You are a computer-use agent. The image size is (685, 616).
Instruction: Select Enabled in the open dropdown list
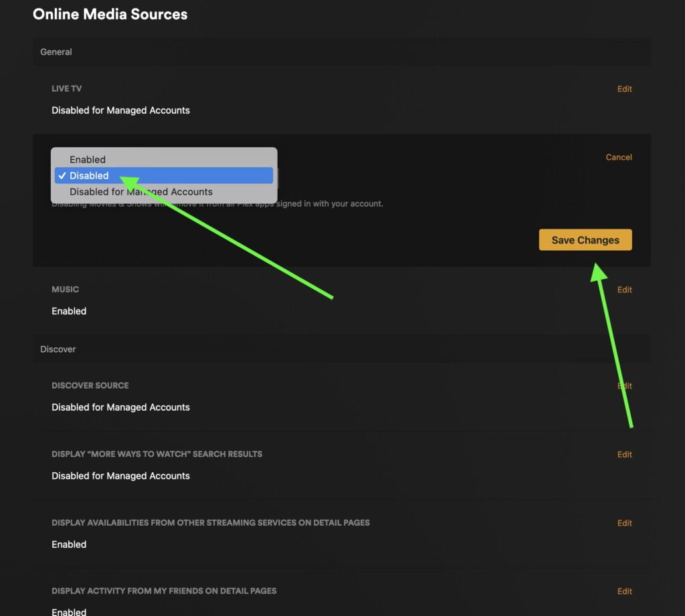click(x=88, y=160)
